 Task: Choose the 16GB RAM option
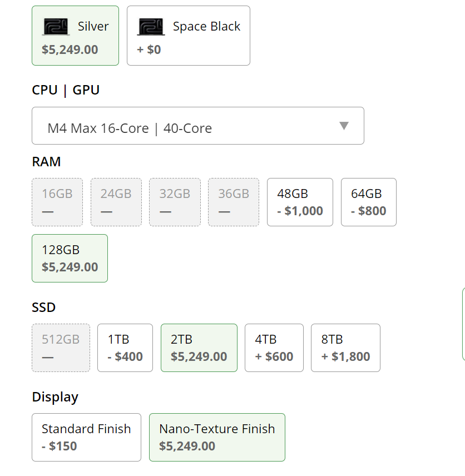[57, 202]
